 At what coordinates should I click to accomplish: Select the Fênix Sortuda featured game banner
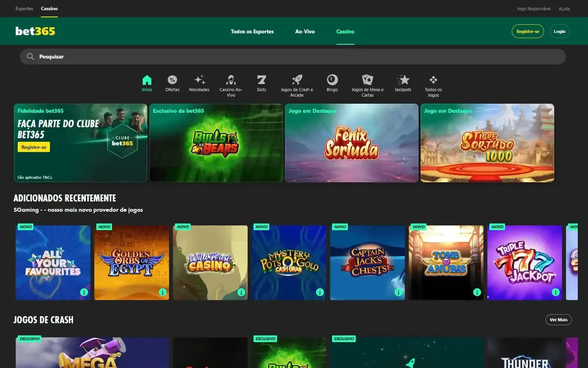(x=351, y=143)
